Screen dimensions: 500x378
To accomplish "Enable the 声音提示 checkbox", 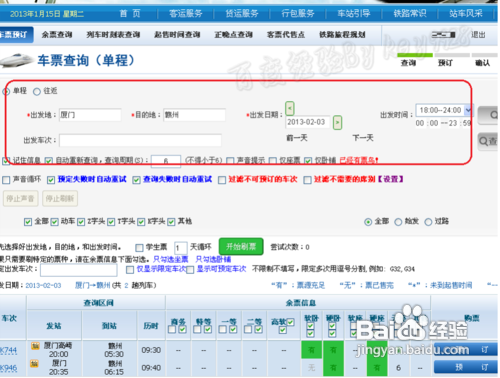I will pos(230,161).
